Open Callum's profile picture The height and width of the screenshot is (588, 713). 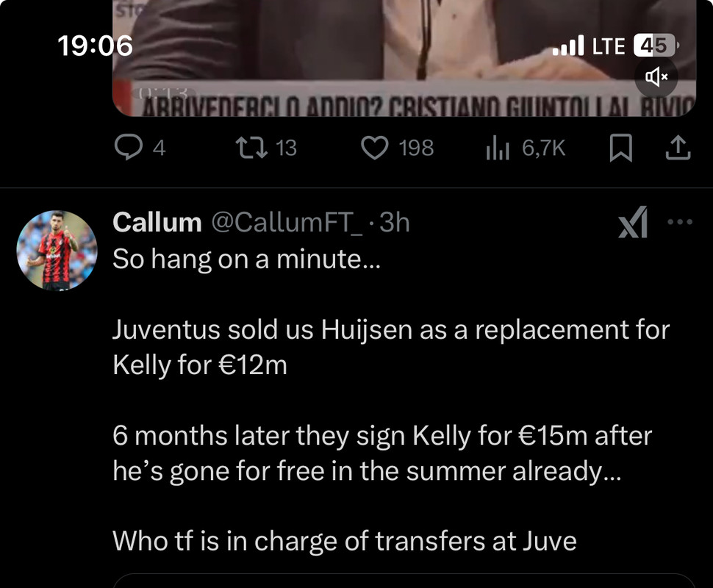pyautogui.click(x=57, y=250)
